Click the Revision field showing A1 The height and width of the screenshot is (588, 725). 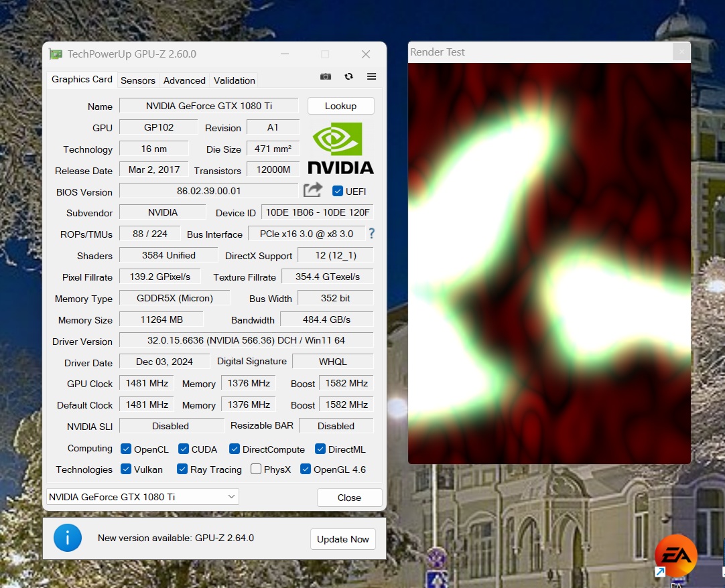(273, 127)
